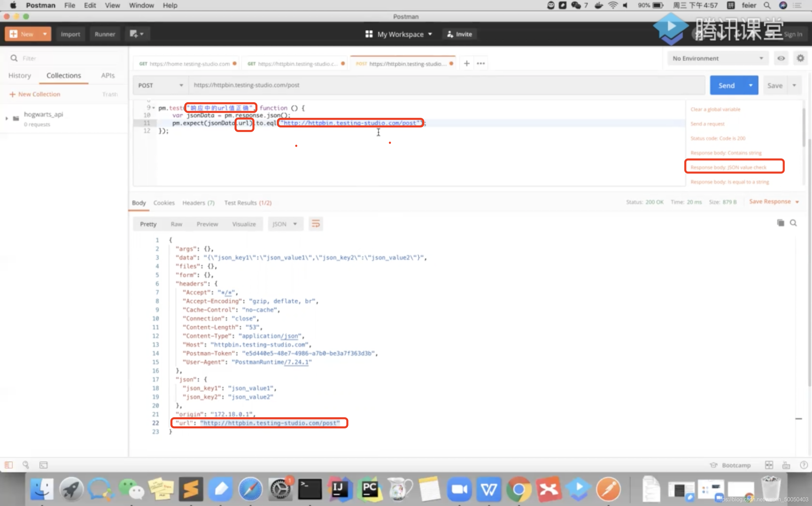The width and height of the screenshot is (812, 506).
Task: Click the blue Send button
Action: tap(726, 85)
